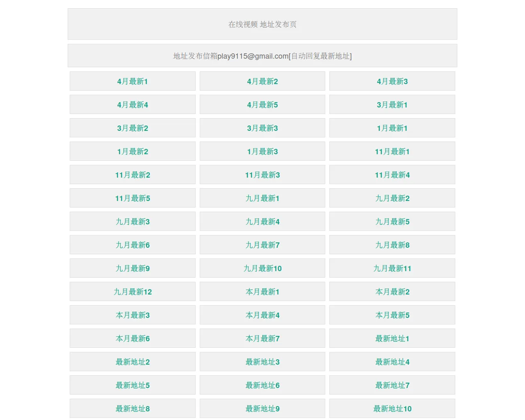Viewport: 525px width, 420px height.
Task: Open the 4月最新3 link
Action: click(392, 81)
